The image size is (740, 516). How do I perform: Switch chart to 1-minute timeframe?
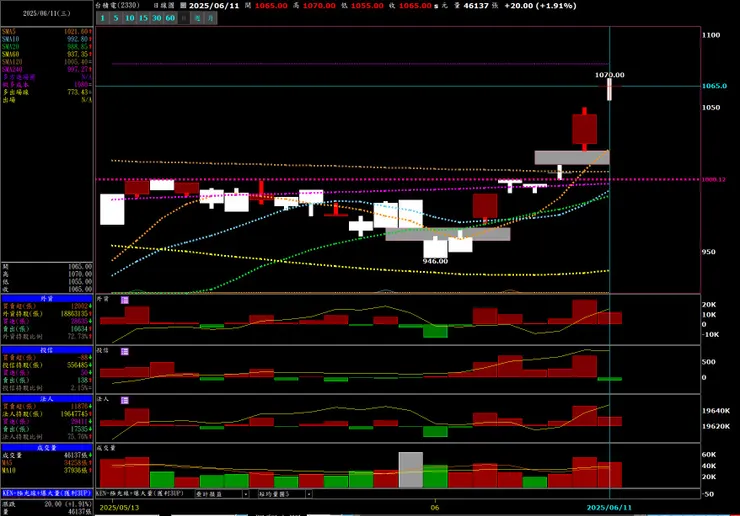(x=102, y=18)
